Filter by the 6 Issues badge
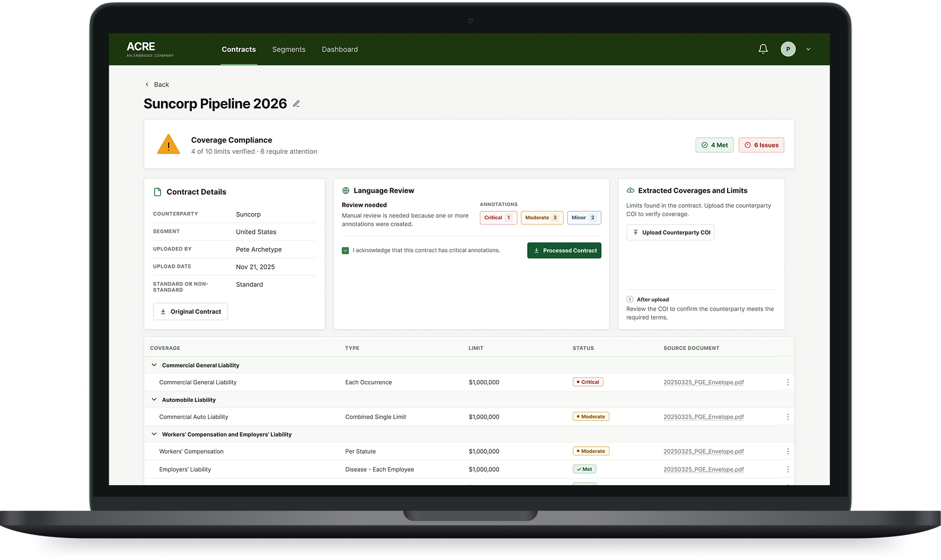Image resolution: width=941 pixels, height=560 pixels. [x=761, y=145]
